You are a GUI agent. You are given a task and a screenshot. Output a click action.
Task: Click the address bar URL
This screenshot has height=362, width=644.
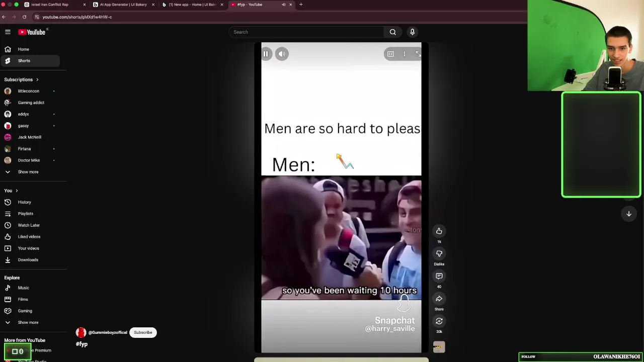[77, 17]
